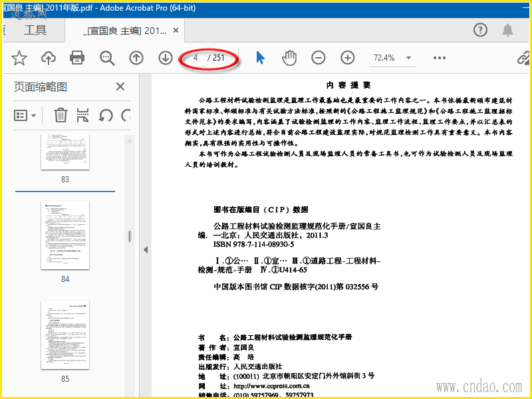Click the 页面缩略图 panel title
Image resolution: width=532 pixels, height=399 pixels.
41,87
